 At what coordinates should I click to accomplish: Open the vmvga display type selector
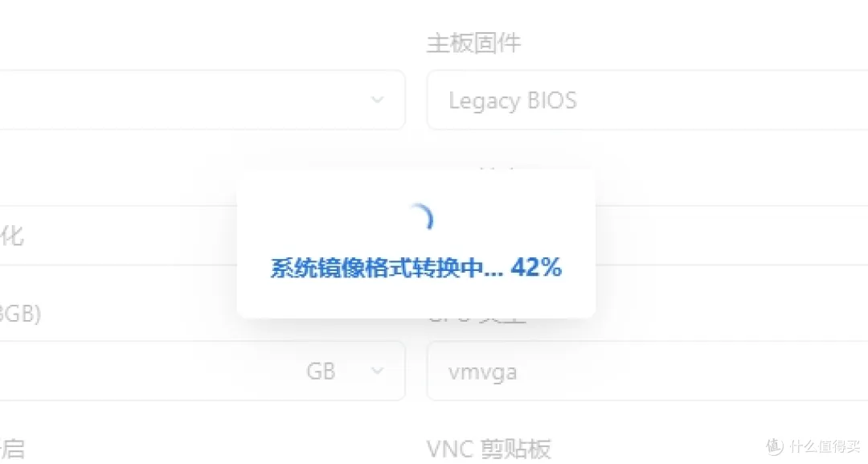647,371
